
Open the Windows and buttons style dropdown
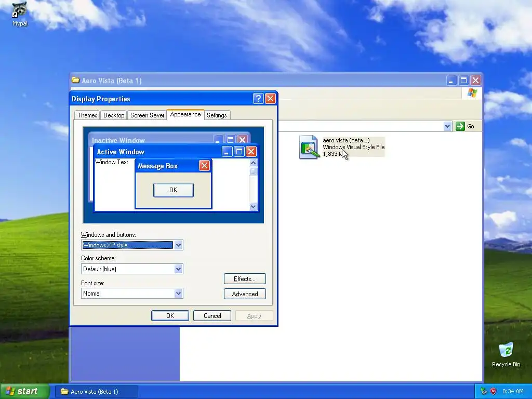(x=179, y=245)
